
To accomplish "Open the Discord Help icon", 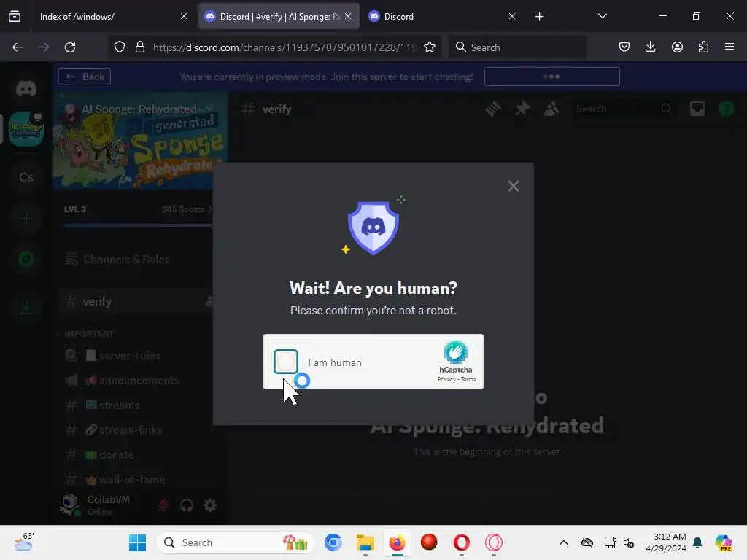I will (x=726, y=109).
